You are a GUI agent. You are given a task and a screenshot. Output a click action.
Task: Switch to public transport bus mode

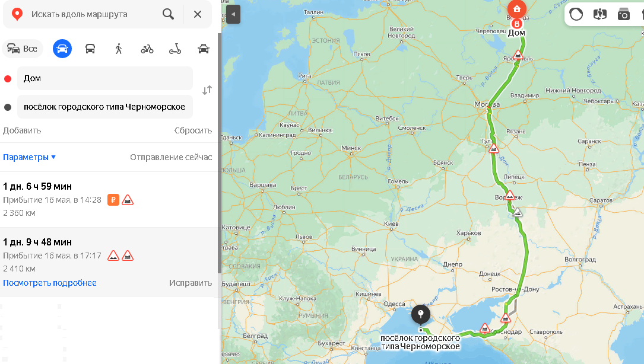pyautogui.click(x=90, y=49)
